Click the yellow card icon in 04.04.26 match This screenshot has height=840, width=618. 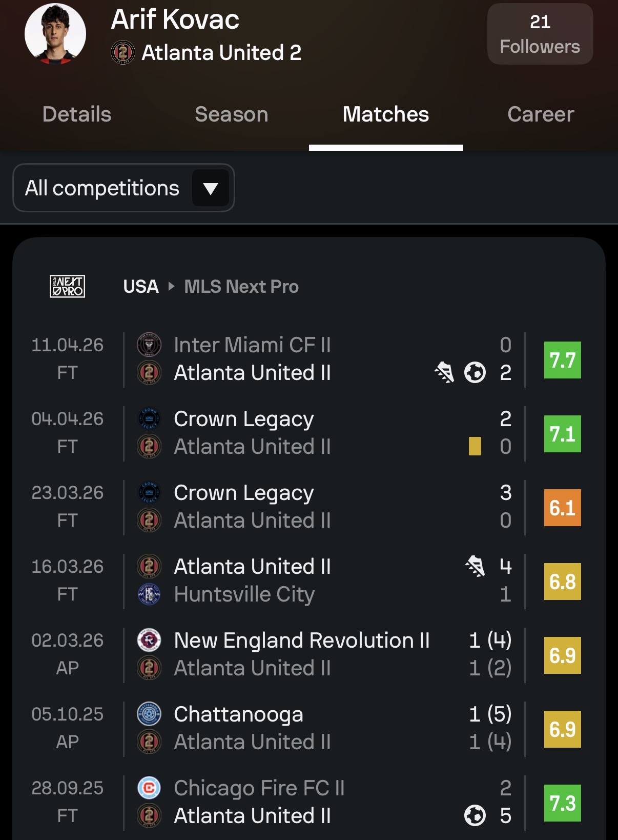tap(475, 446)
